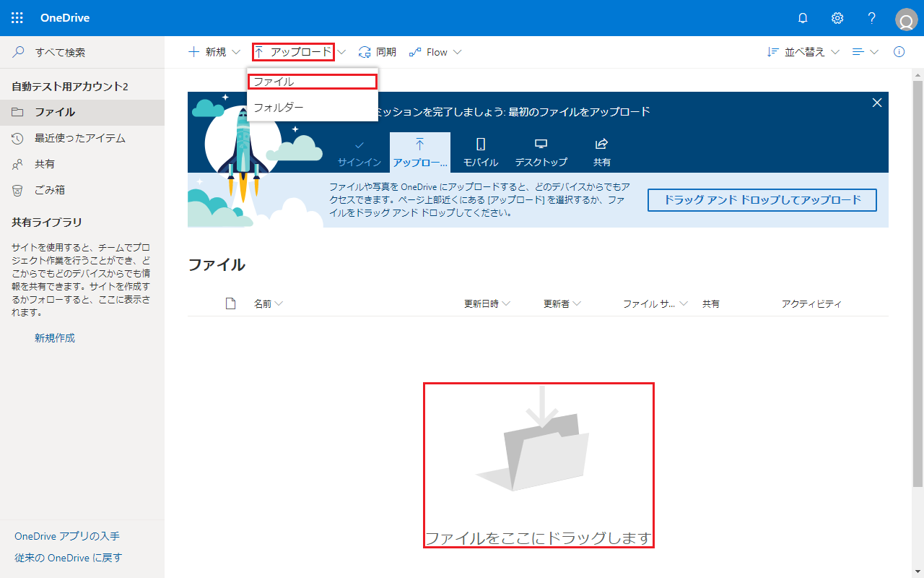Open the app launcher waffle icon
Image resolution: width=924 pixels, height=578 pixels.
(17, 18)
